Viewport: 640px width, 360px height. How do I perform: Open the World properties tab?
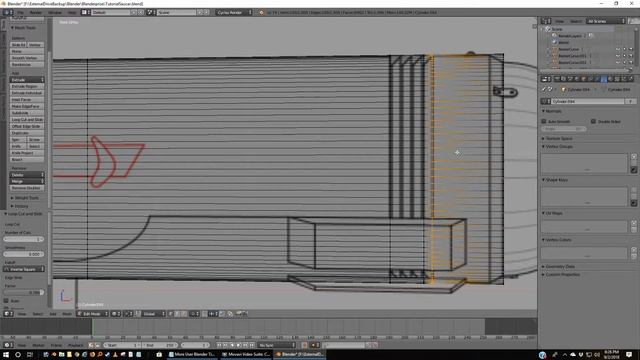click(577, 79)
